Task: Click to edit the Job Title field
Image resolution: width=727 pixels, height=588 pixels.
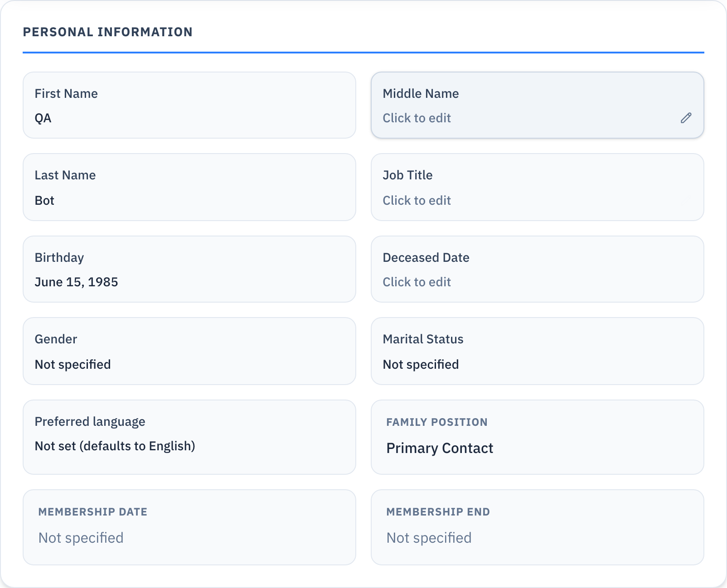Action: (538, 187)
